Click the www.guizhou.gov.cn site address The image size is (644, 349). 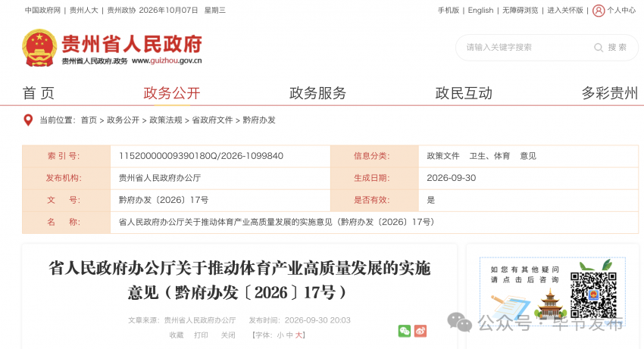[167, 61]
